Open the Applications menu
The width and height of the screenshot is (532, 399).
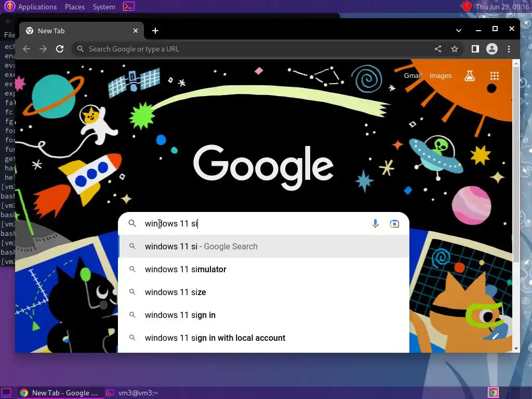(x=31, y=6)
